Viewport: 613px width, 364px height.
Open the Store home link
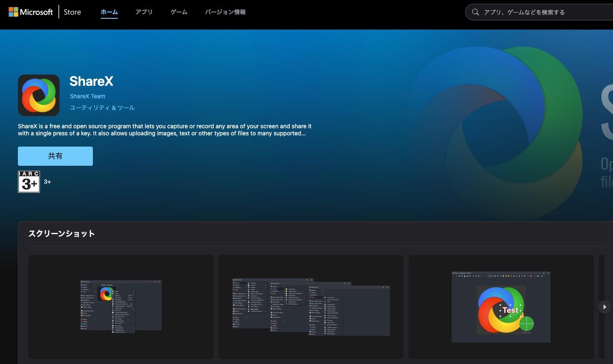coord(72,12)
